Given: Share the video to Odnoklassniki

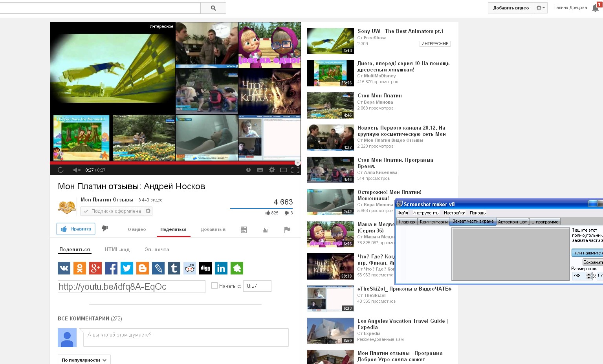Looking at the screenshot, I should pos(80,268).
